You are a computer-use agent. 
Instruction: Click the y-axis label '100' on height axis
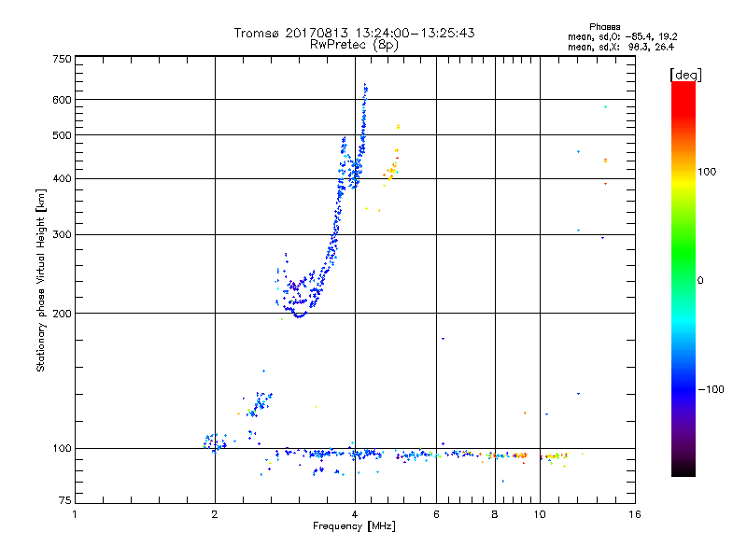point(62,449)
